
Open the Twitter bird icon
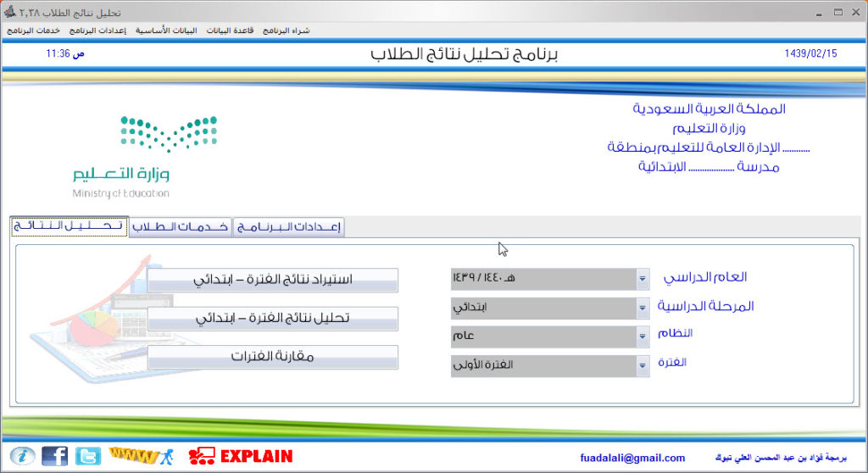pyautogui.click(x=88, y=456)
